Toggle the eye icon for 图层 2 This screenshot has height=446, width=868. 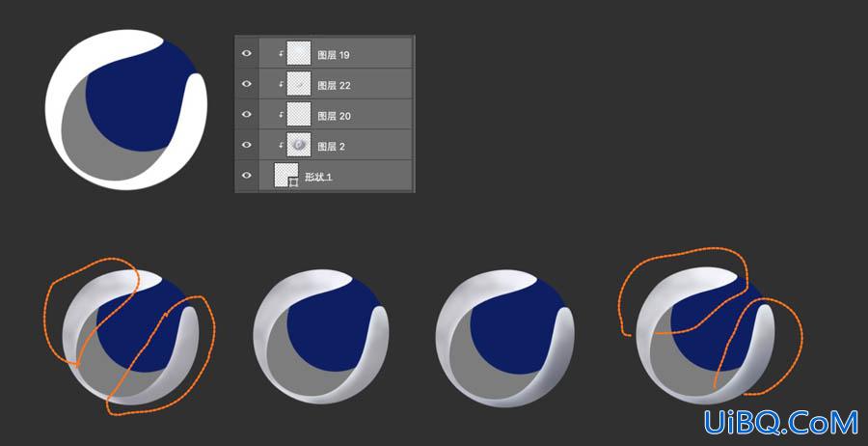click(246, 145)
